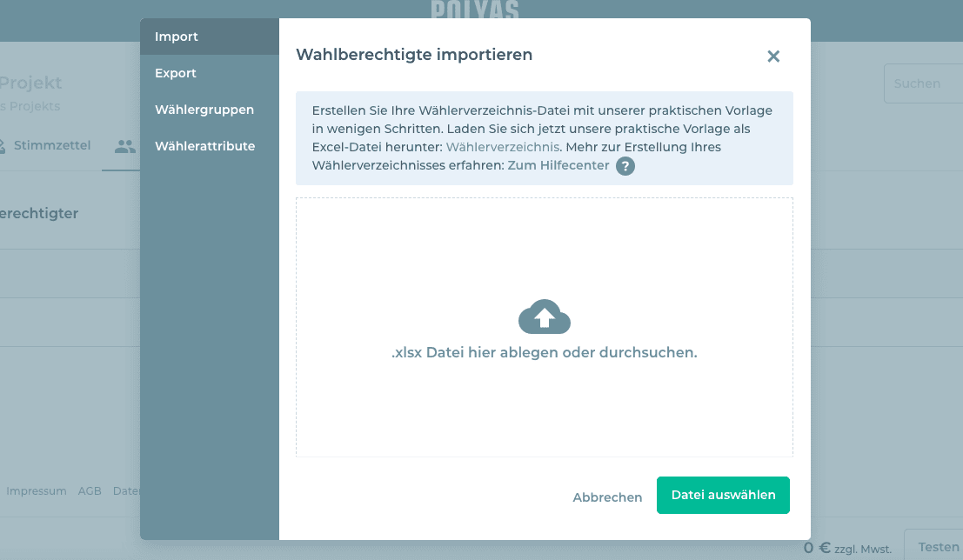The height and width of the screenshot is (560, 963).
Task: Click the POLYAS logo at top
Action: (474, 10)
